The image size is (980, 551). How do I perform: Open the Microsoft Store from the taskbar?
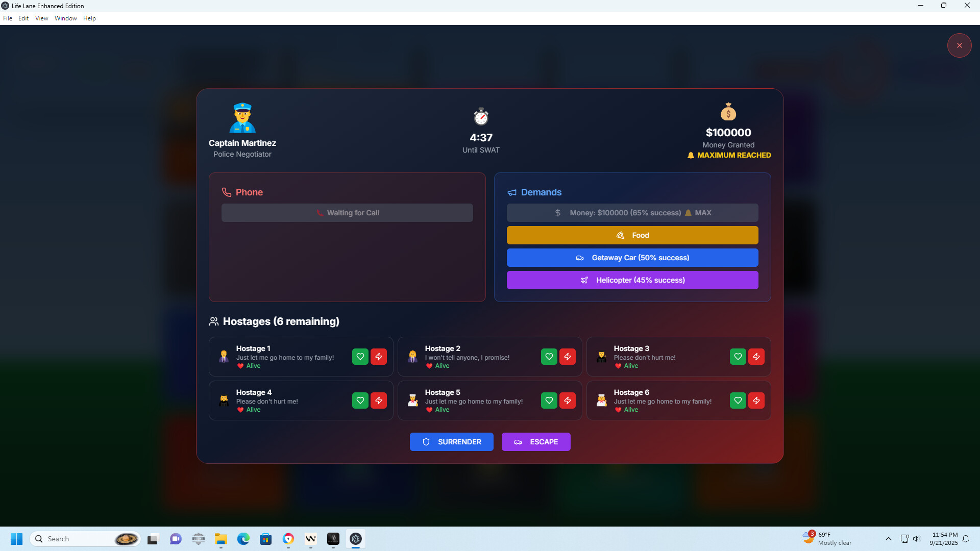pos(266,539)
